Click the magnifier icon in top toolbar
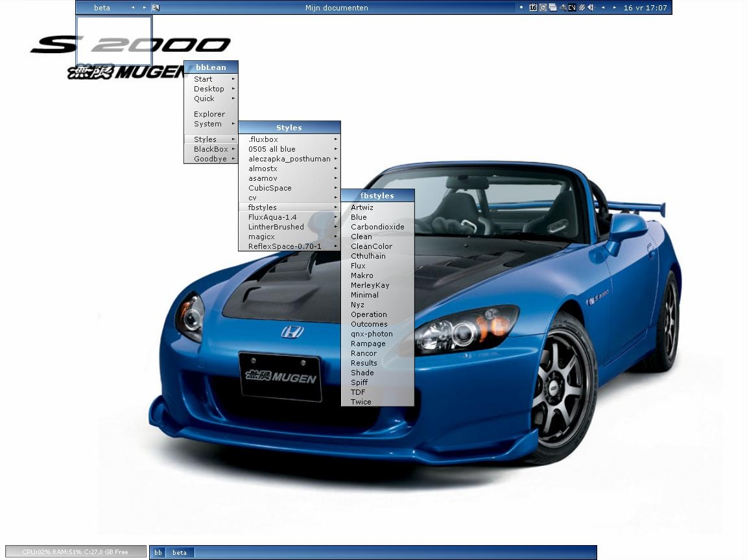 pos(156,8)
